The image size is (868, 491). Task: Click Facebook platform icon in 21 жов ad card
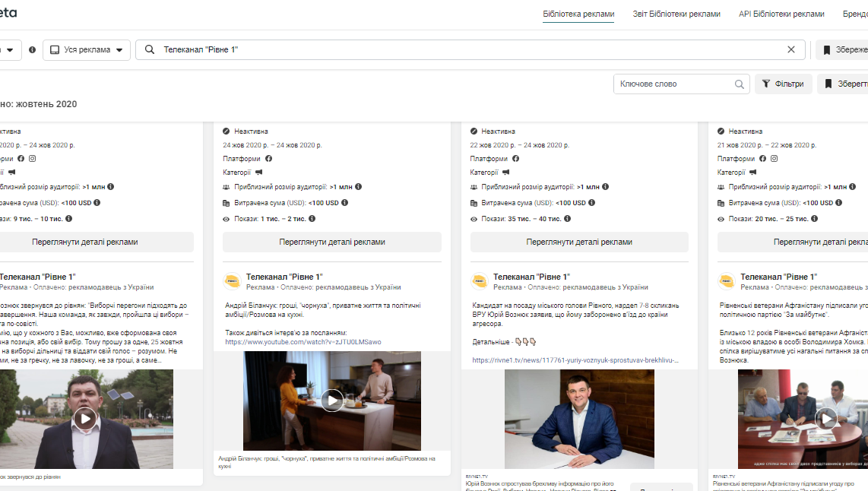click(763, 159)
